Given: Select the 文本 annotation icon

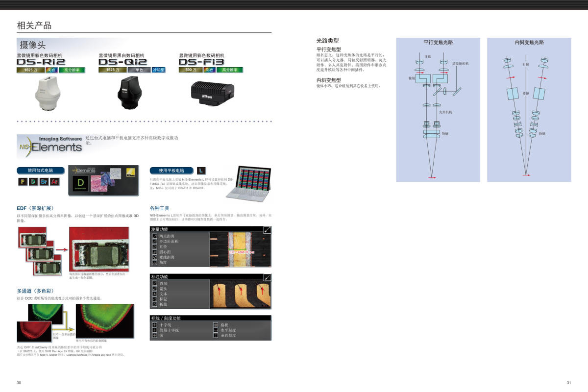Looking at the screenshot, I should (x=155, y=294).
